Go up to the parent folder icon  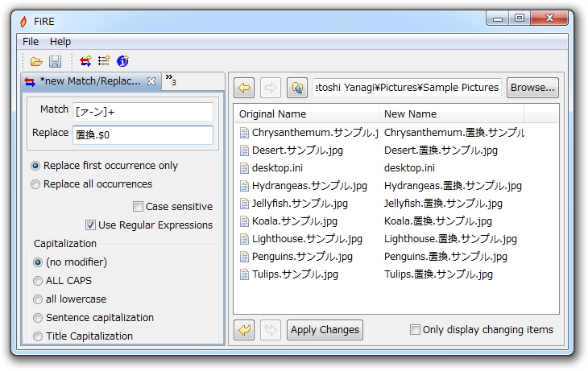pos(297,88)
